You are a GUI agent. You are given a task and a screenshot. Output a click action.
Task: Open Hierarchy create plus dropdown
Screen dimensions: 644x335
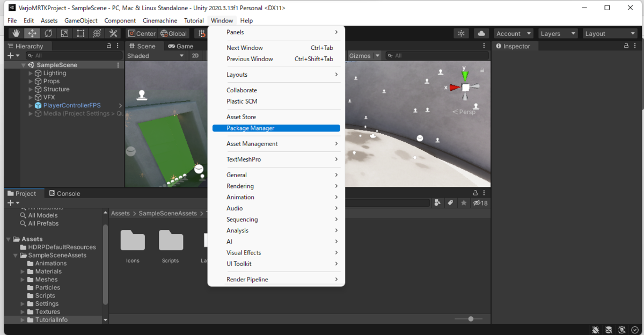[13, 55]
